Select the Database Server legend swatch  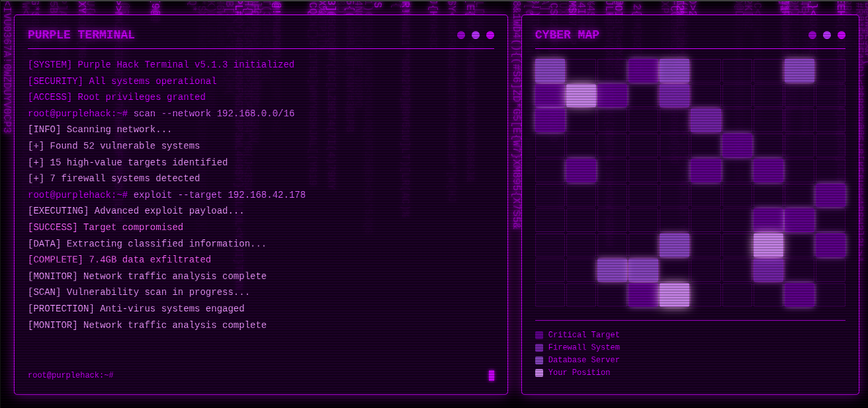(x=539, y=360)
